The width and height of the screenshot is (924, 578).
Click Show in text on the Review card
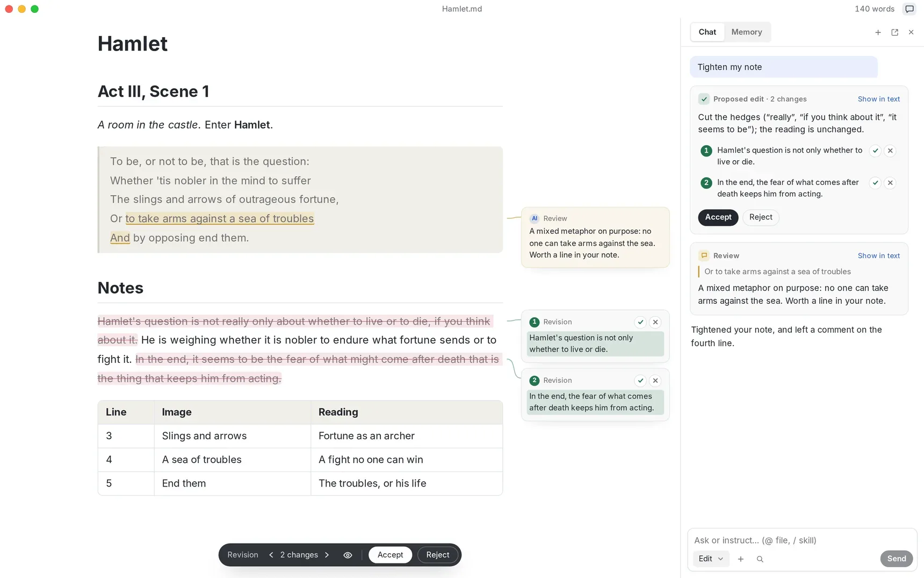coord(879,256)
